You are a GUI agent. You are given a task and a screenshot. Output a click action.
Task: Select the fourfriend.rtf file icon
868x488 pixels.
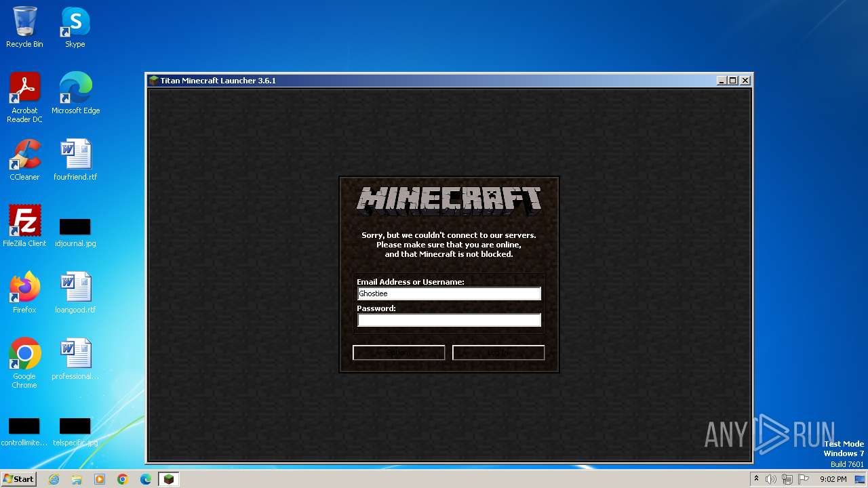coord(75,160)
